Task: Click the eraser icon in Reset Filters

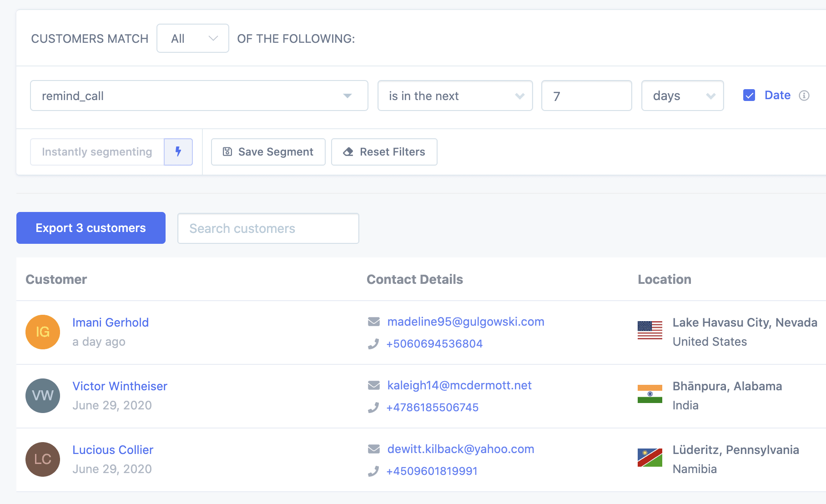Action: click(x=348, y=151)
